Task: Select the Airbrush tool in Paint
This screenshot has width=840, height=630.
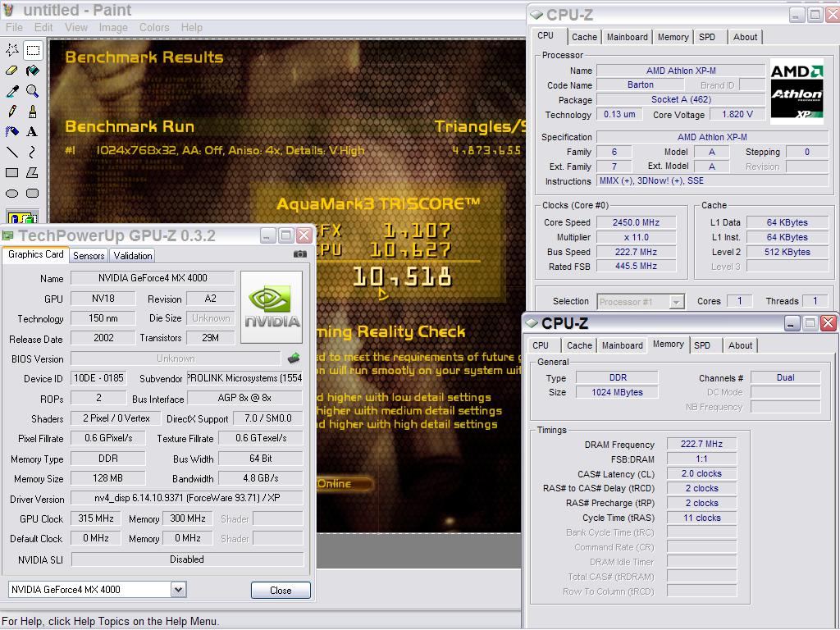Action: (x=12, y=132)
